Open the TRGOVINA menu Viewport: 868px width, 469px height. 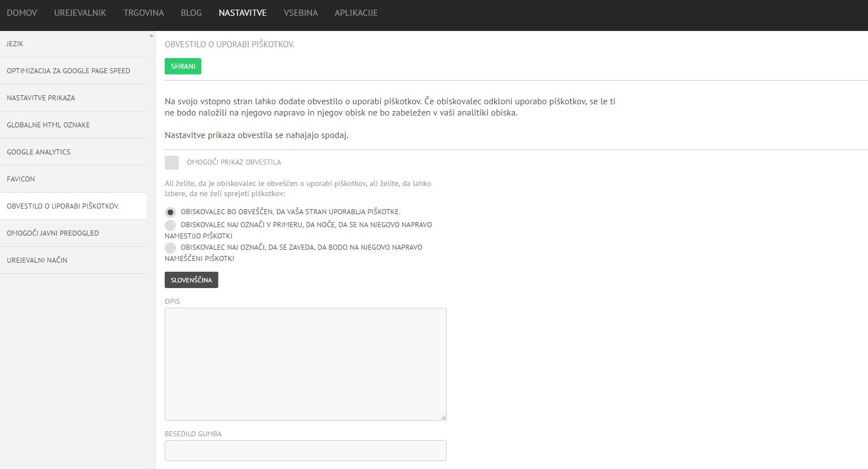(144, 12)
